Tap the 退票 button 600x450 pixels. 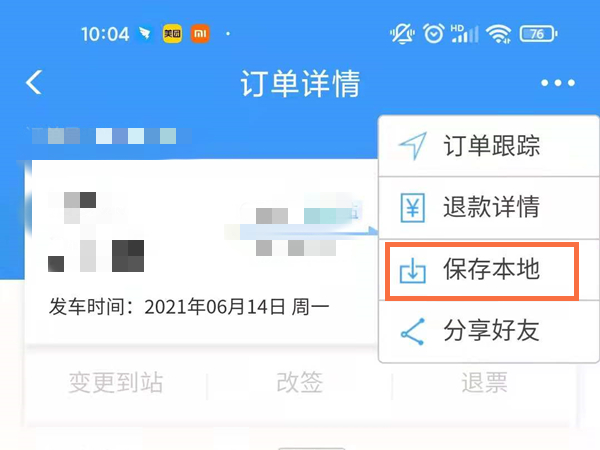click(x=484, y=382)
